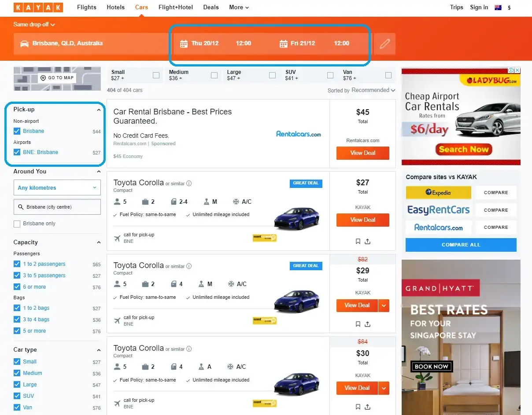Tick the Van car size checkbox at top
The height and width of the screenshot is (415, 532).
pyautogui.click(x=388, y=75)
